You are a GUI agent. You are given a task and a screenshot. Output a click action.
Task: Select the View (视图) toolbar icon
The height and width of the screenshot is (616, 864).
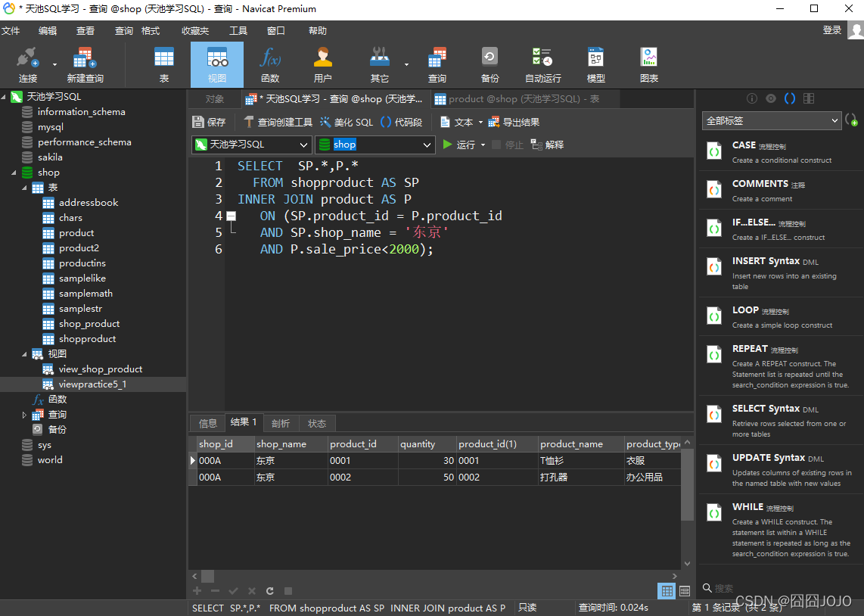[x=217, y=65]
